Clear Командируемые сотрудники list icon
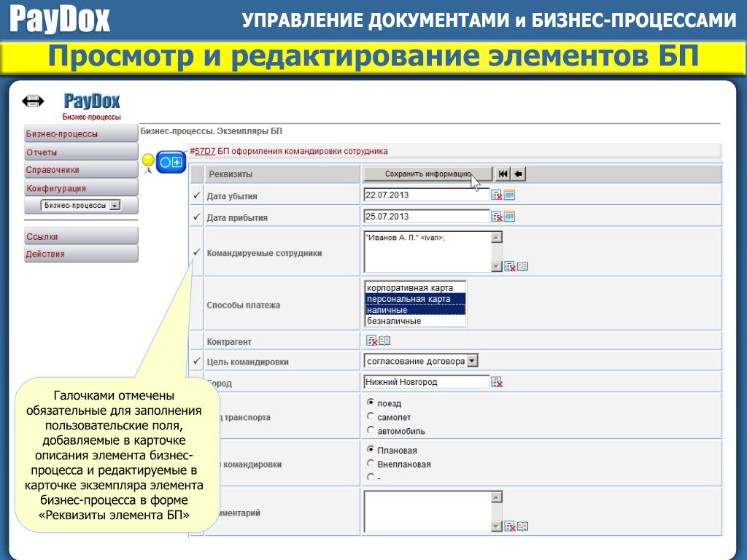The image size is (747, 560). tap(510, 267)
